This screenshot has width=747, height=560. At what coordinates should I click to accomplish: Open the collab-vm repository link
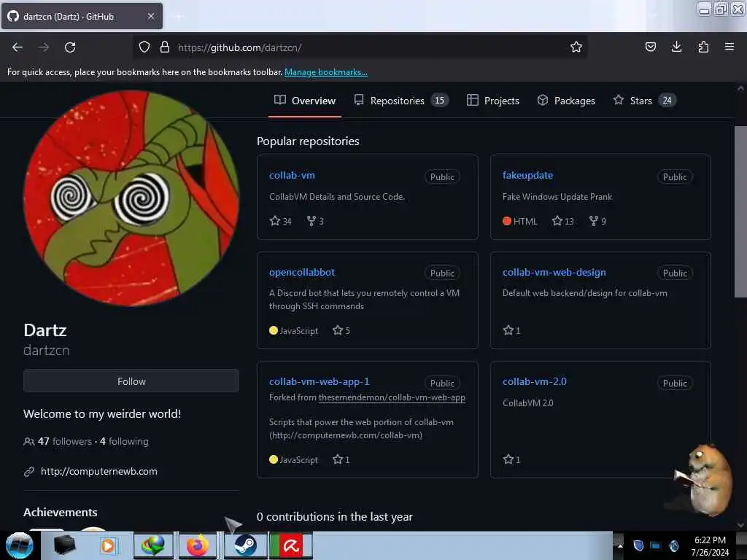pyautogui.click(x=292, y=175)
